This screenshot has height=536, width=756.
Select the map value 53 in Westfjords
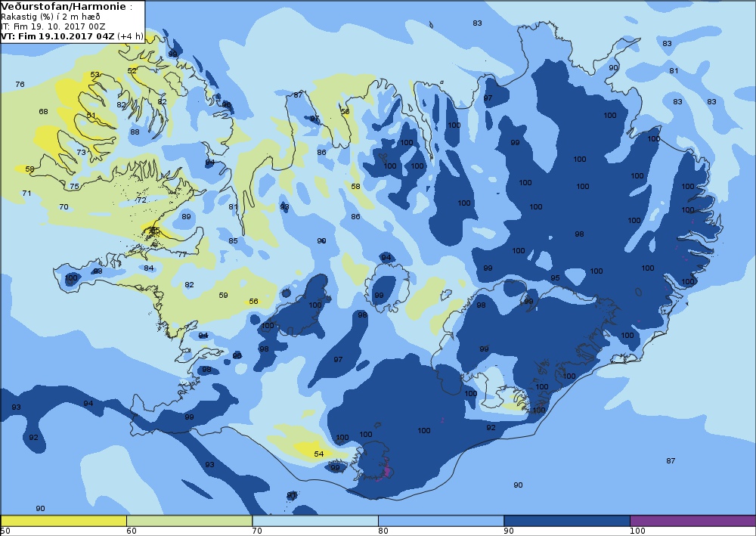pos(95,75)
